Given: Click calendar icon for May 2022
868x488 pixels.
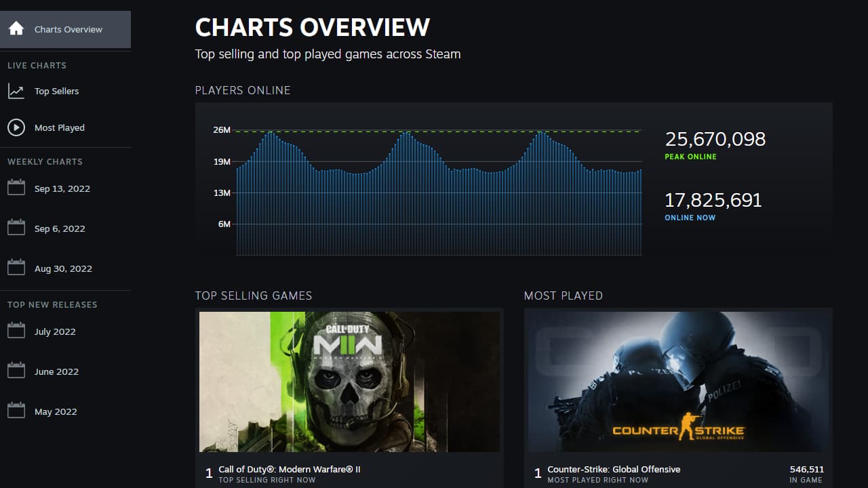Looking at the screenshot, I should 16,411.
